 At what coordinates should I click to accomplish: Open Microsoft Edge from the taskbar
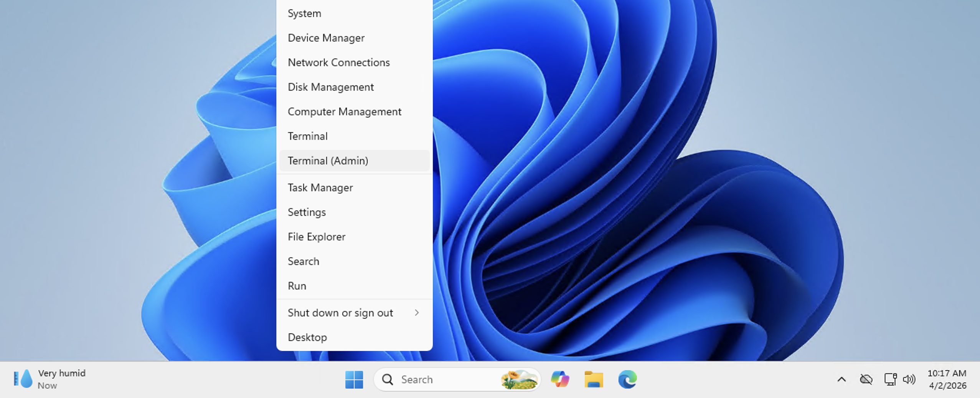627,380
